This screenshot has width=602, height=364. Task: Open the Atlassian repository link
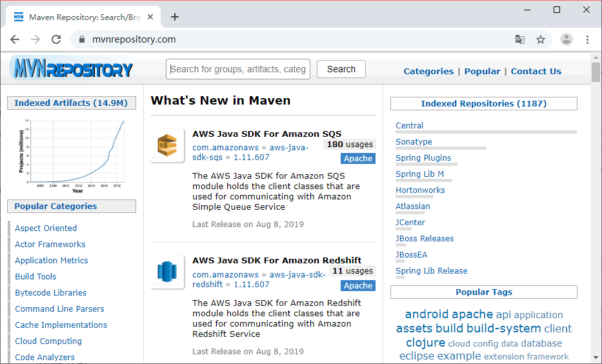pos(413,206)
